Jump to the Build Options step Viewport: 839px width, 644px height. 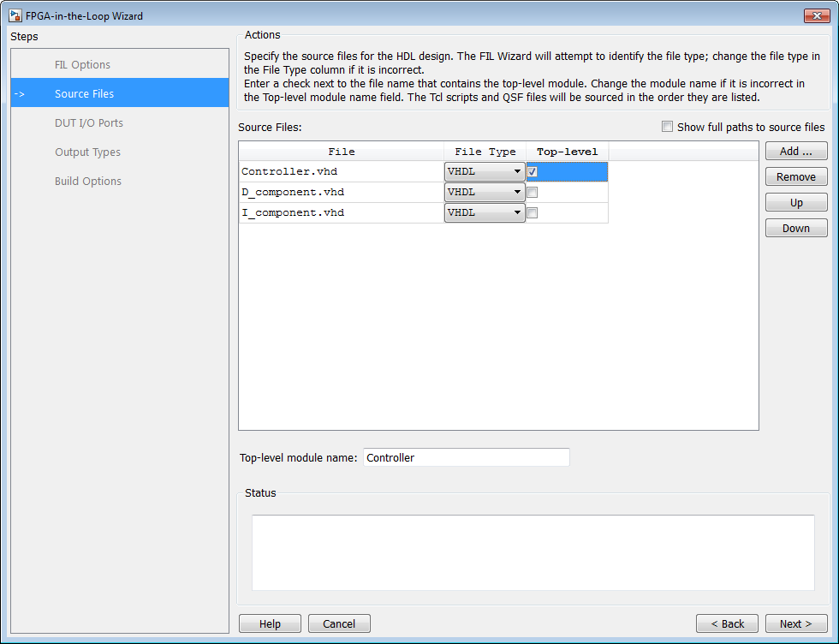point(87,182)
